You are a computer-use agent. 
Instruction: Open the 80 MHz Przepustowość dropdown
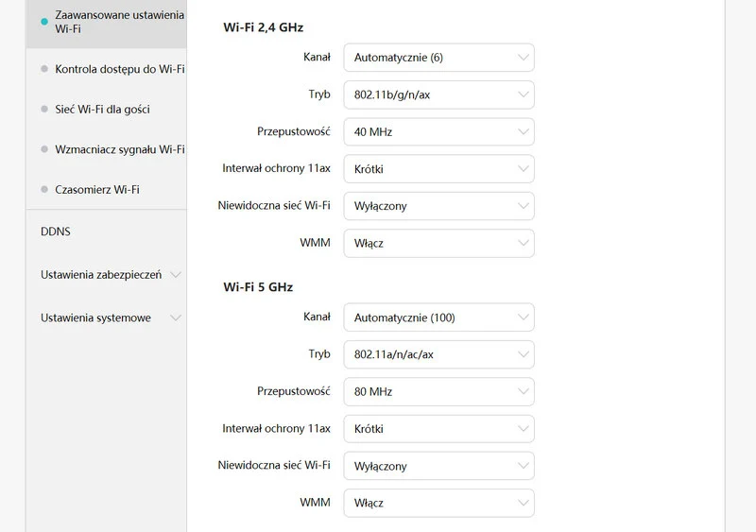438,391
